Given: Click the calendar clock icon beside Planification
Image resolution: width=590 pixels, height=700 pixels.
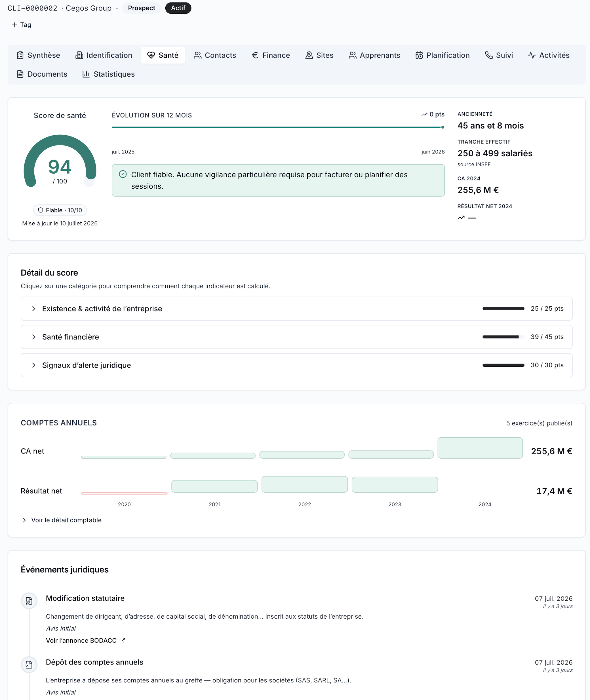Looking at the screenshot, I should coord(419,55).
